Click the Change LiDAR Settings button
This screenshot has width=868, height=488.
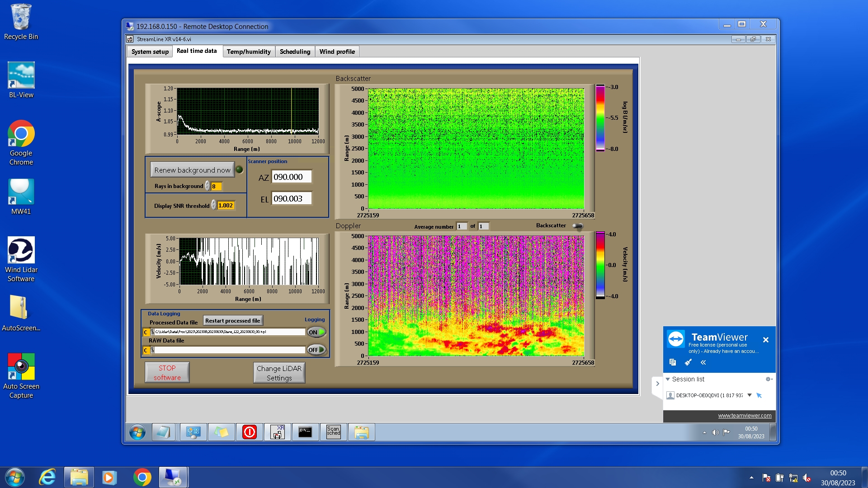[279, 373]
